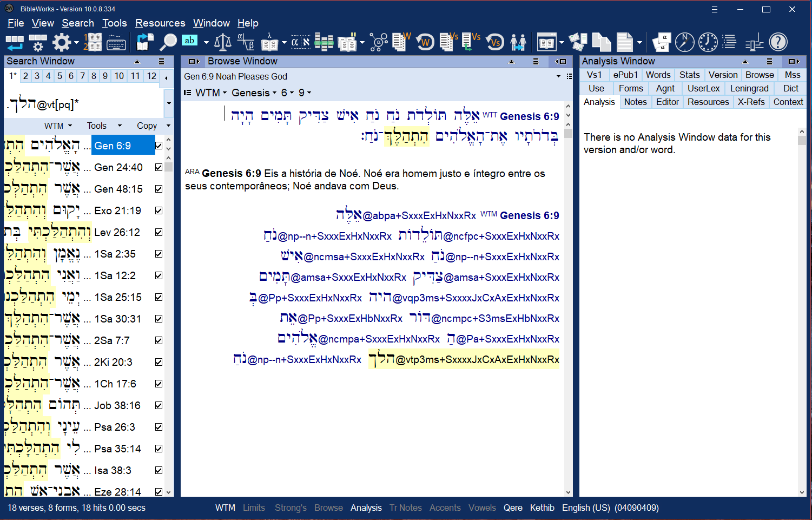Click the clock icon in toolbar
This screenshot has width=812, height=520.
pyautogui.click(x=708, y=42)
